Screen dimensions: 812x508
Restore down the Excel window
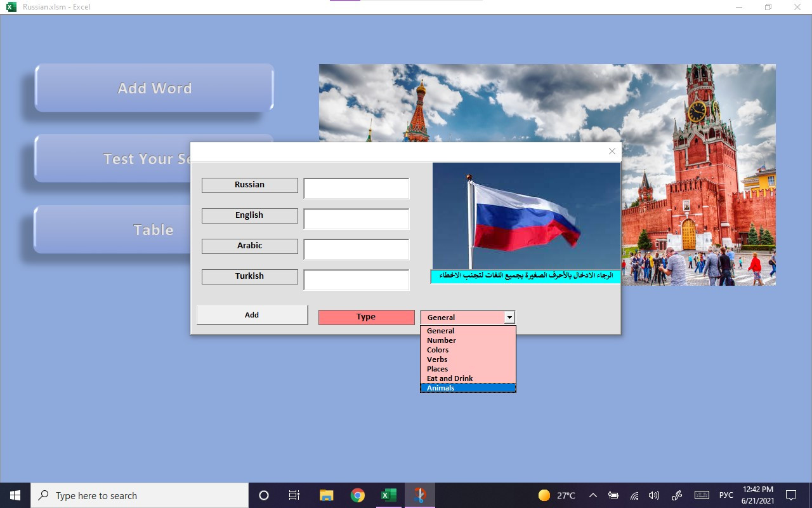click(768, 7)
